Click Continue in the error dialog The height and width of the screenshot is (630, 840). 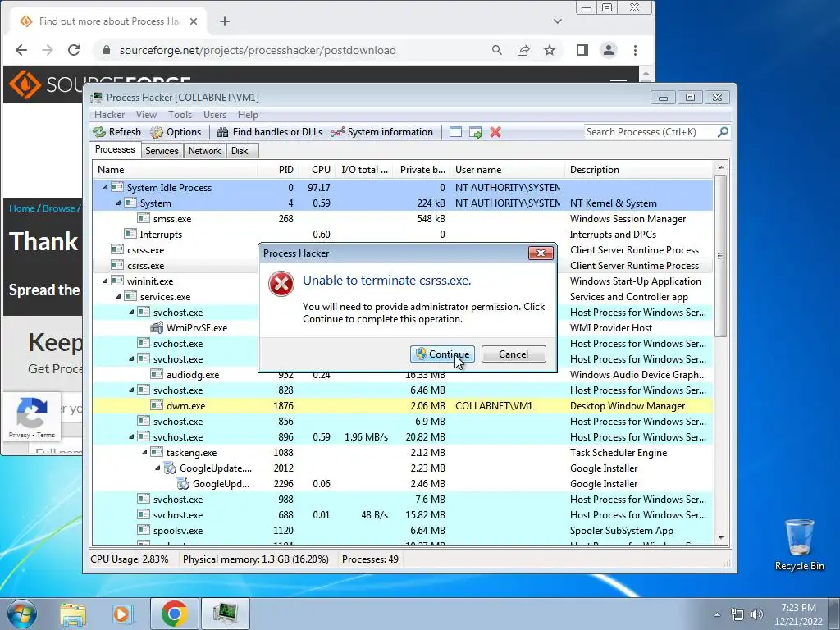(442, 354)
